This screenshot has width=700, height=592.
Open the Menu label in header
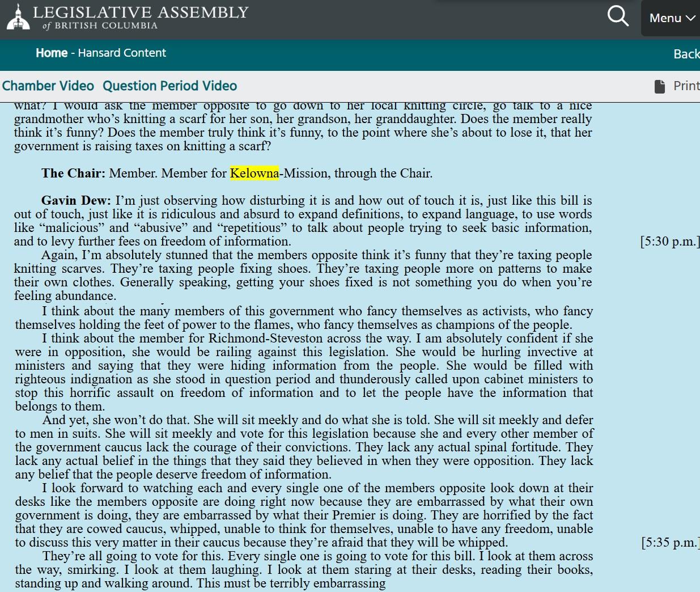click(665, 18)
